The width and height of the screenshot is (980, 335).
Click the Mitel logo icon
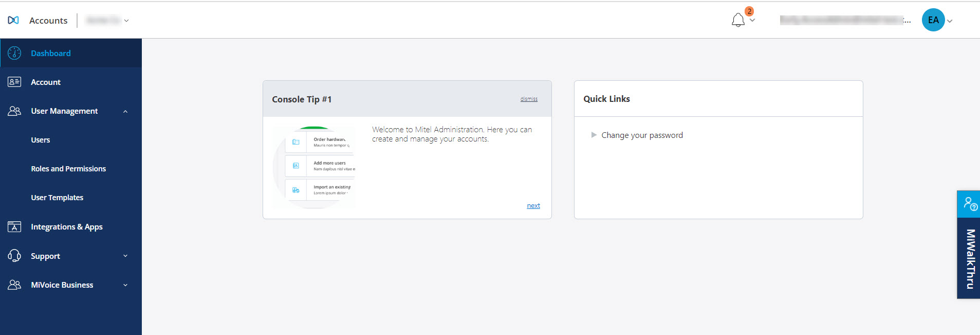click(x=13, y=20)
